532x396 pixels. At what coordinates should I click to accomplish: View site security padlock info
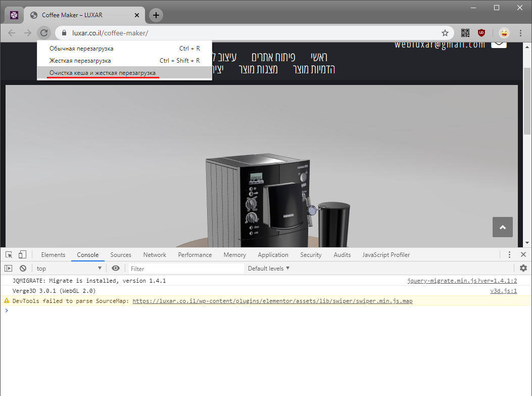click(64, 33)
